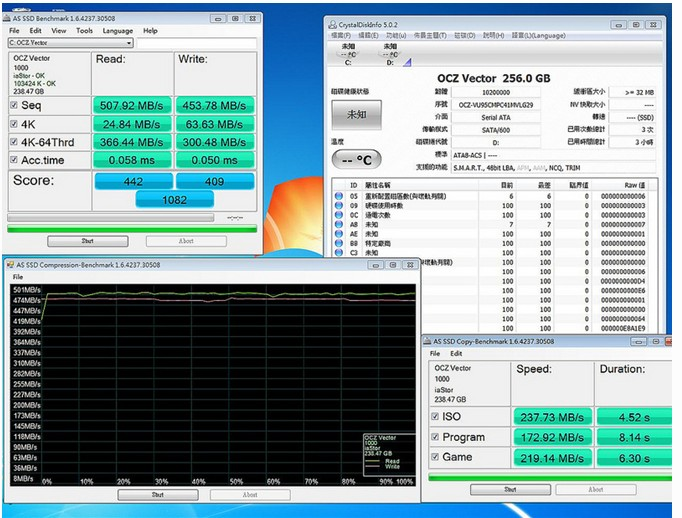Click the total score 1082
The image size is (682, 518).
pyautogui.click(x=174, y=200)
